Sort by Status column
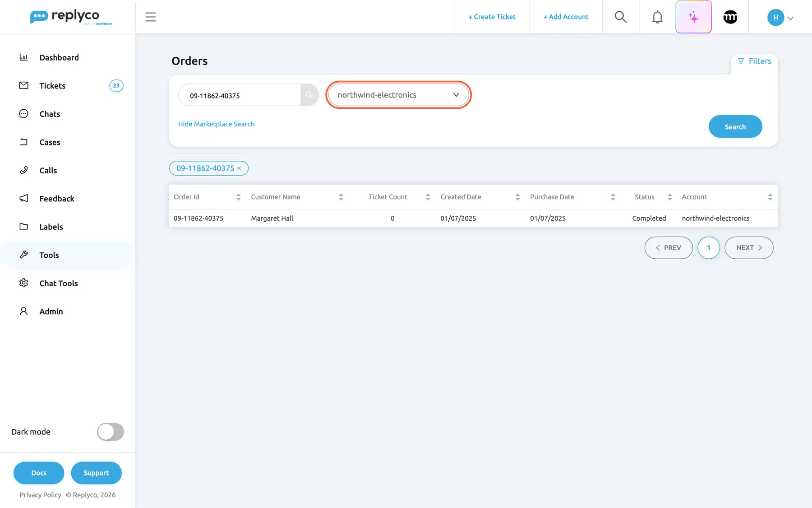The height and width of the screenshot is (508, 812). click(669, 197)
